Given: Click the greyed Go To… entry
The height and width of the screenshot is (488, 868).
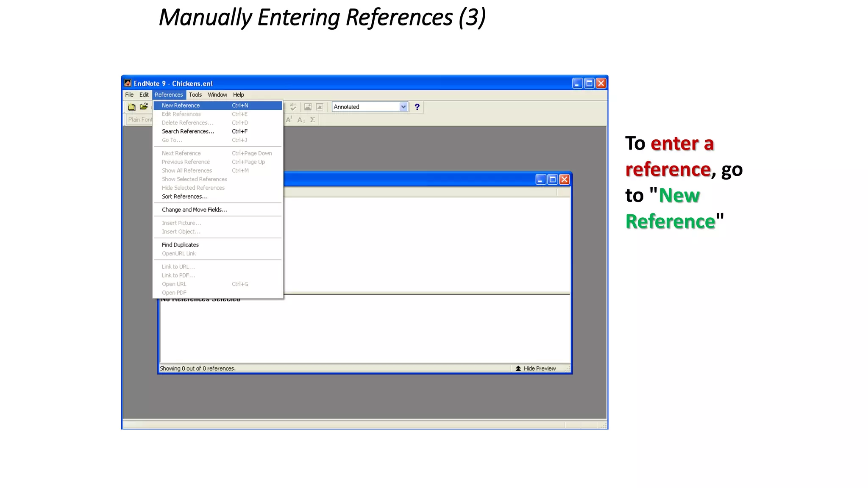Looking at the screenshot, I should coord(218,140).
